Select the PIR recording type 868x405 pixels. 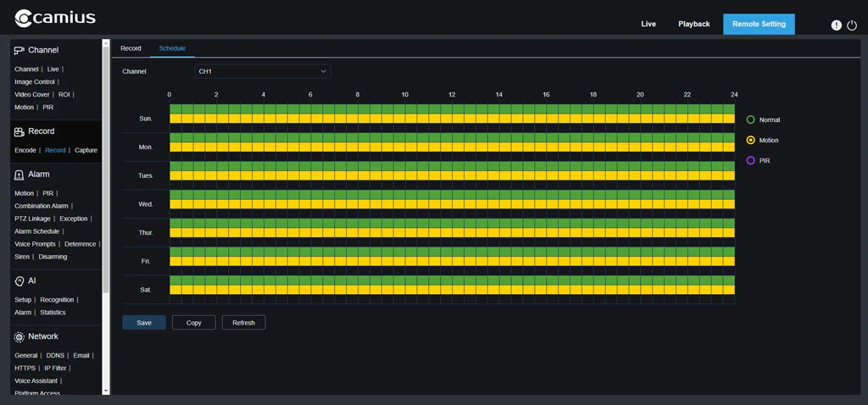(x=750, y=161)
